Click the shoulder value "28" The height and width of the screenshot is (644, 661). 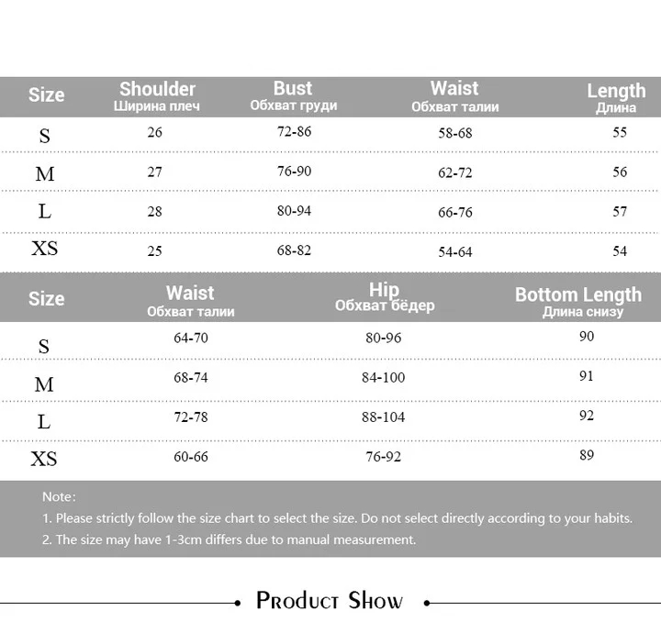(154, 211)
